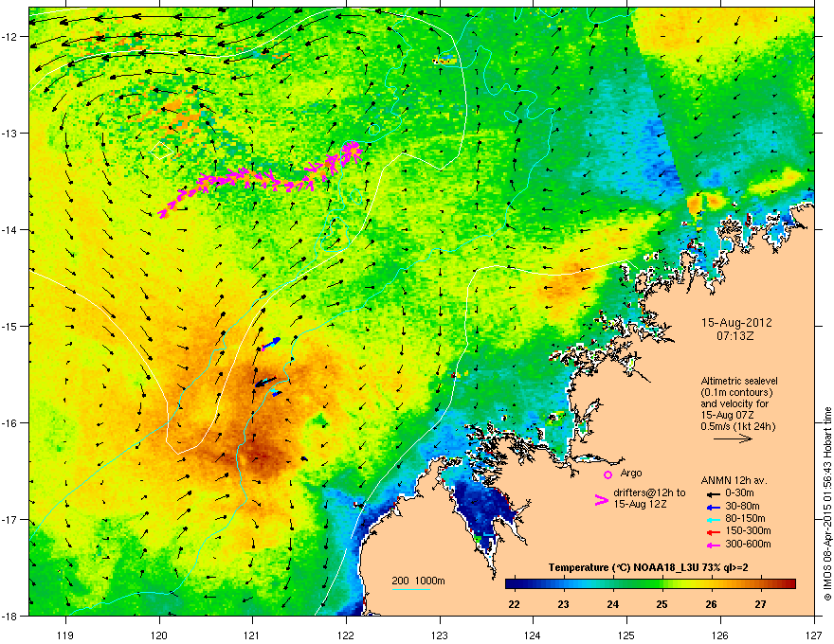Viewport: 834px width, 644px height.
Task: Click the '-17' latitude axis label
Action: tap(9, 519)
